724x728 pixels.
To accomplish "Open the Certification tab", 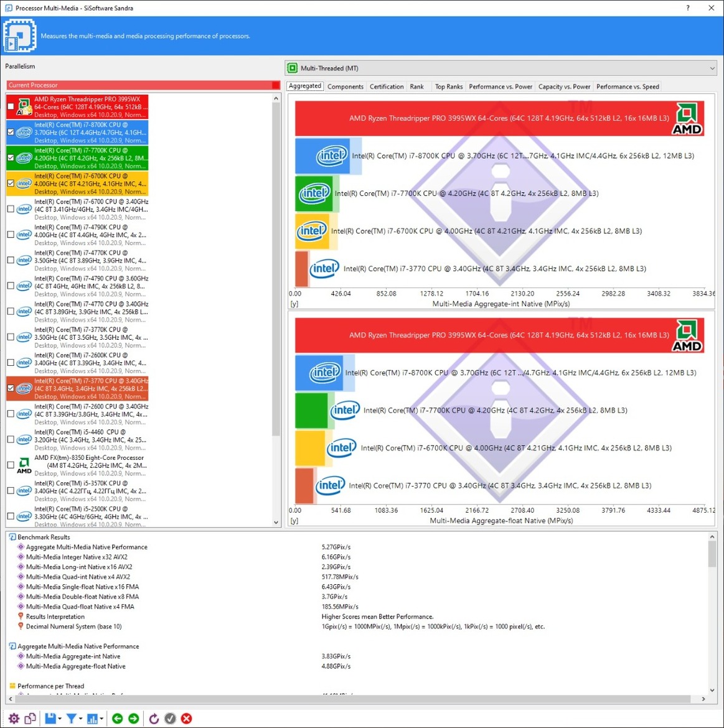I will click(x=387, y=86).
